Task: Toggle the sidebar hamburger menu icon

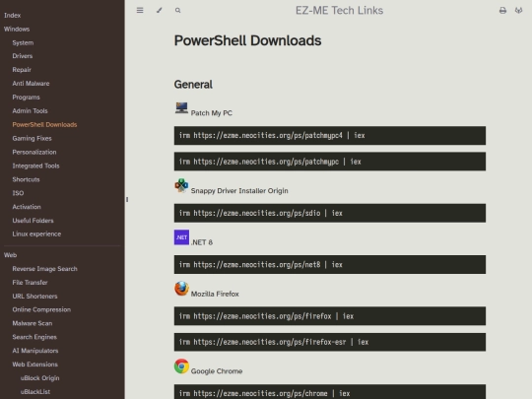Action: (x=140, y=11)
